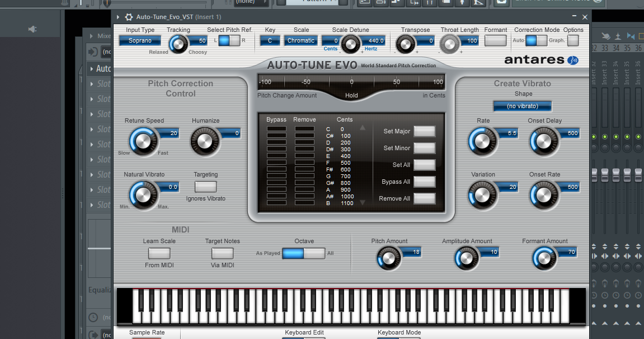Screen dimensions: 644x339
Task: Switch Select Pitch Ref. L/R toggle
Action: click(x=229, y=40)
